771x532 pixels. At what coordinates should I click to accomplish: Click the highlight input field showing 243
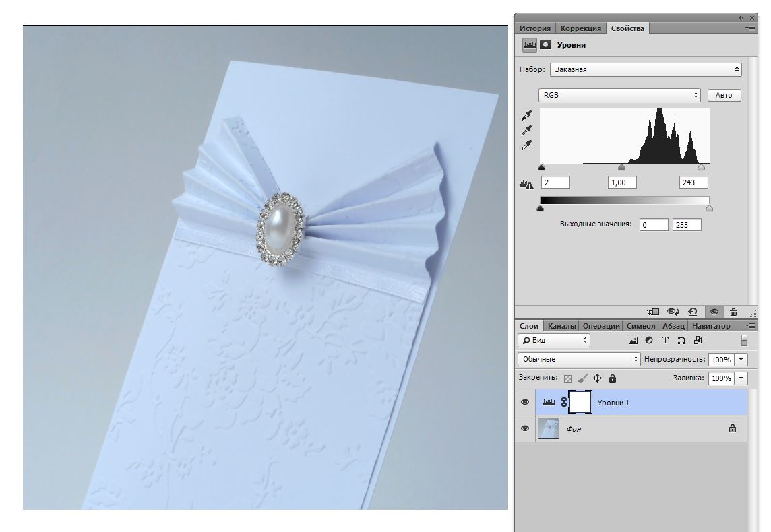point(693,182)
